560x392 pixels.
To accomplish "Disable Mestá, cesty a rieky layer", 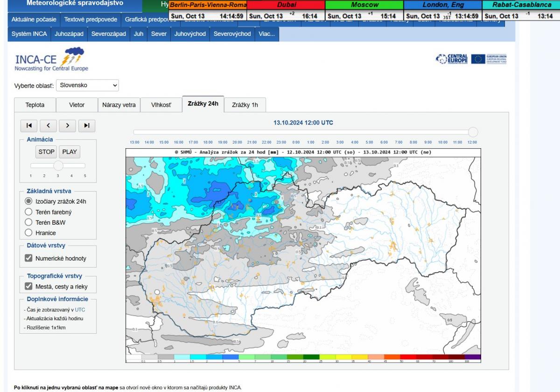I will (x=28, y=287).
